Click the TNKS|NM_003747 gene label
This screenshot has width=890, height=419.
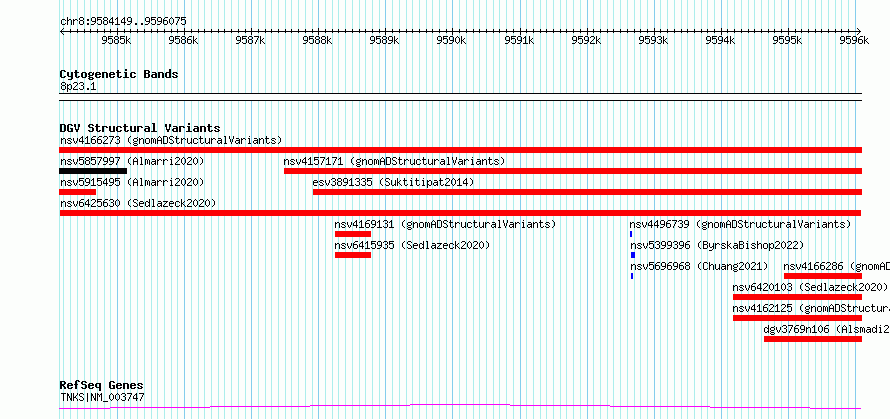(x=102, y=397)
